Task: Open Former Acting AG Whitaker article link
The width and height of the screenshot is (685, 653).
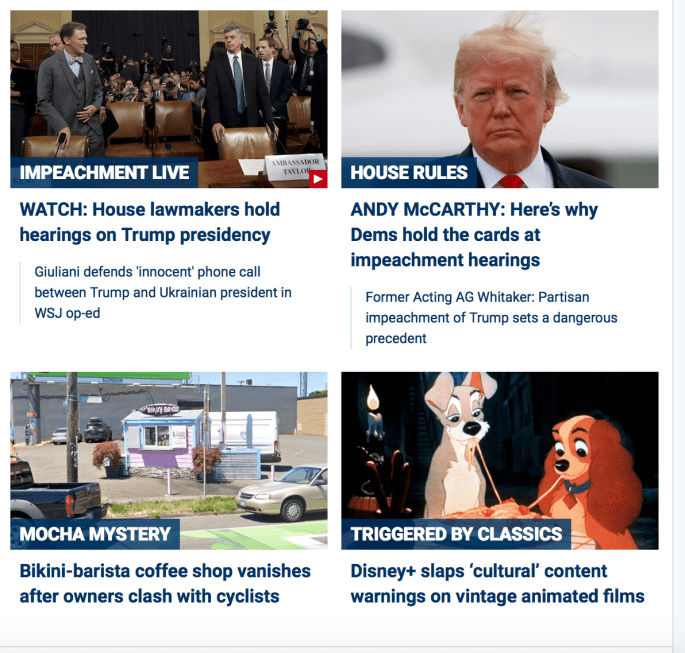Action: pyautogui.click(x=491, y=318)
